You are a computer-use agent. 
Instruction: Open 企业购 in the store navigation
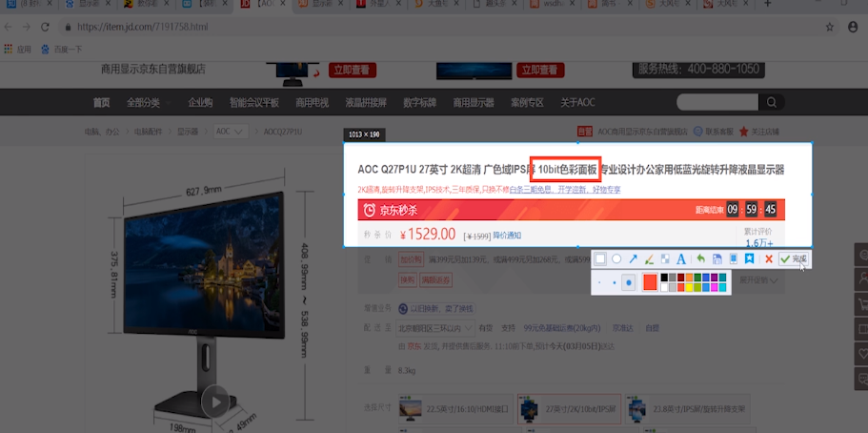200,103
